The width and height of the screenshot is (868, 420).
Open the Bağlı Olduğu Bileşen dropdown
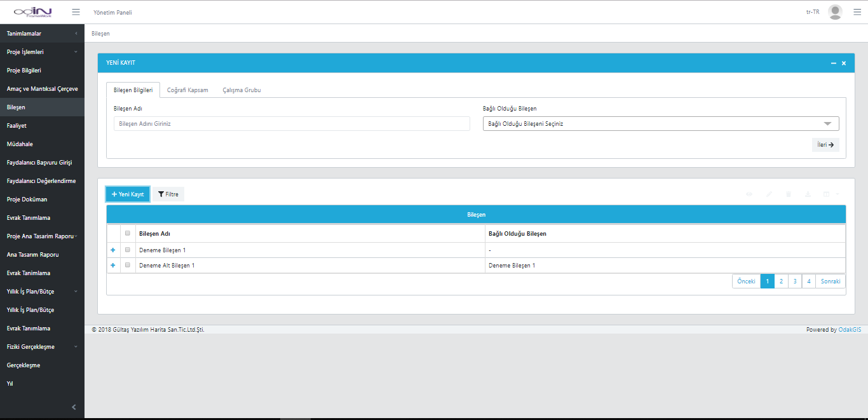click(x=660, y=124)
